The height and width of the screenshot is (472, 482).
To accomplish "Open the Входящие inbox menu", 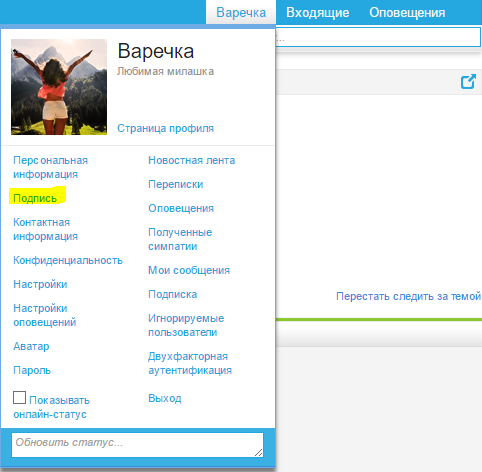I will tap(318, 13).
